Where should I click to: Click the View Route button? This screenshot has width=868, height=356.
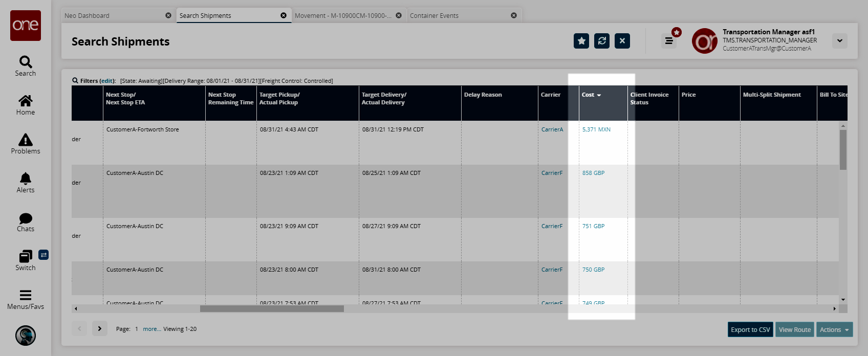pos(795,329)
